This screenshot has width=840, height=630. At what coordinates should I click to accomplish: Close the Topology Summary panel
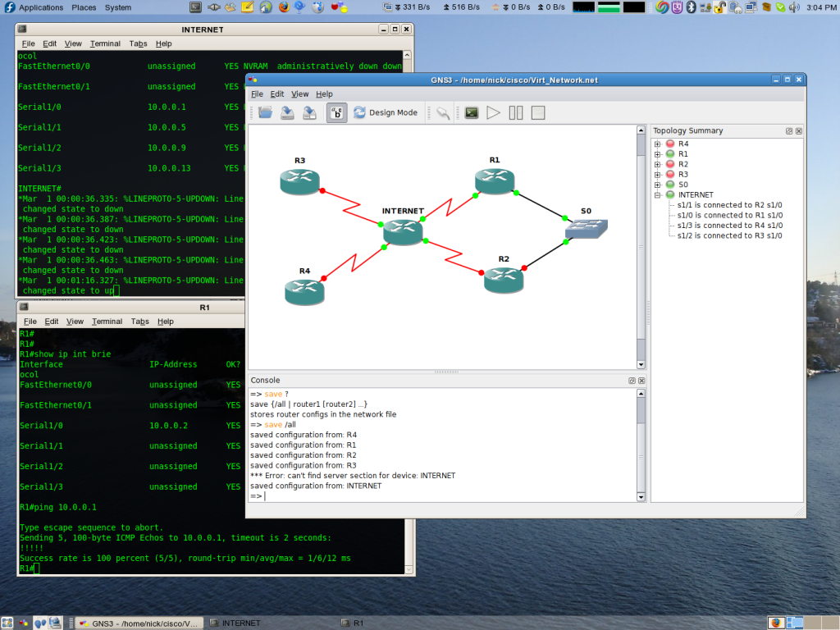(799, 131)
